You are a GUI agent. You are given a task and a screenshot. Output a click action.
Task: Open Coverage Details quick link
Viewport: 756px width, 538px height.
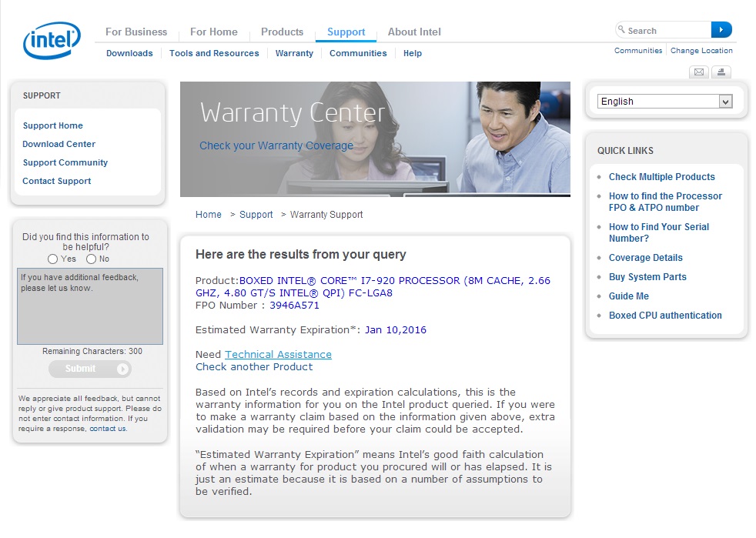point(646,258)
